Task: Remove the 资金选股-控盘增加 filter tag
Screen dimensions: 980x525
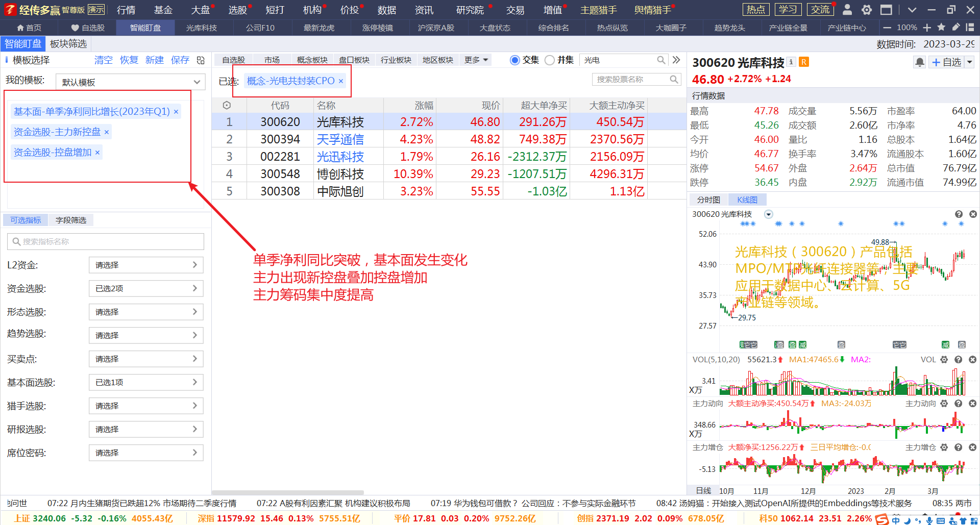Action: point(97,153)
